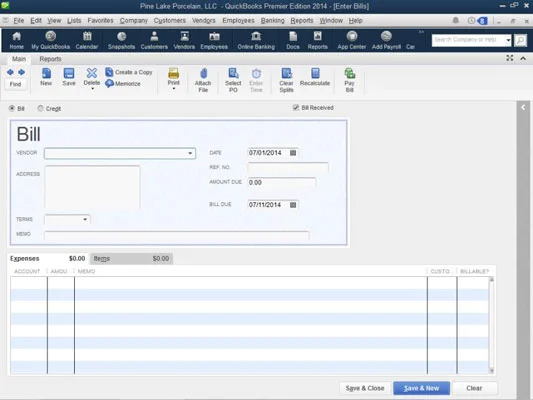
Task: Open the search scope dropdown arrow
Action: [x=508, y=40]
